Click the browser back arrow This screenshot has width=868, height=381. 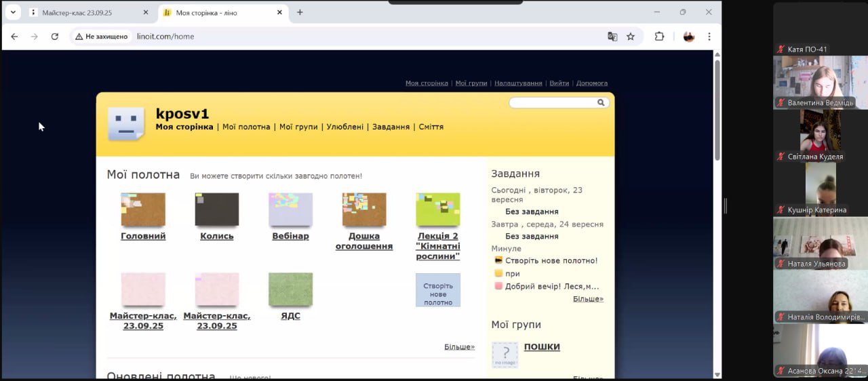point(14,37)
